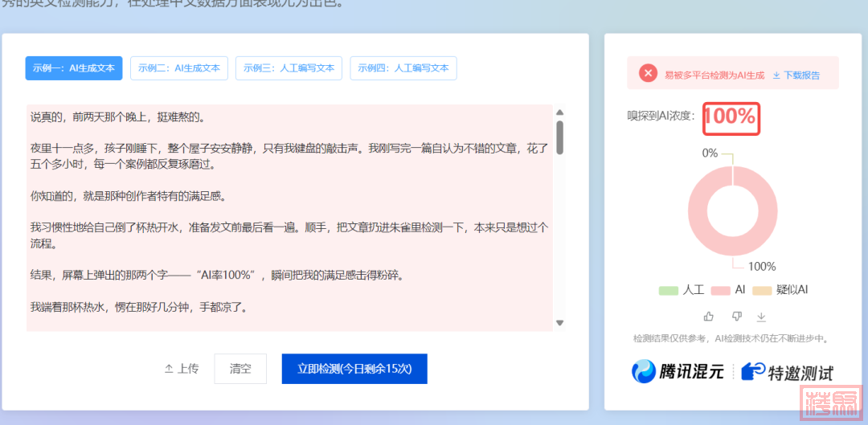Toggle the AI legend item
This screenshot has width=868, height=425.
[x=730, y=289]
